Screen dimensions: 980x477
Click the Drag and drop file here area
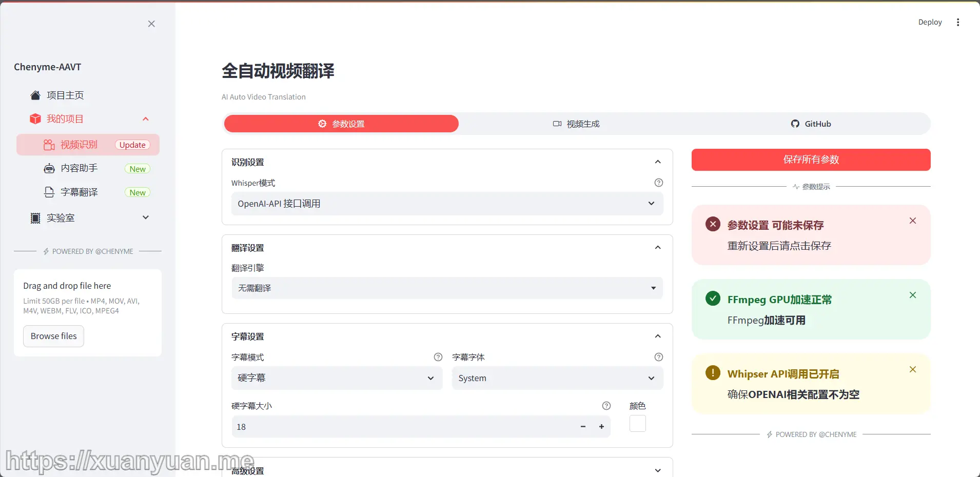(x=88, y=312)
